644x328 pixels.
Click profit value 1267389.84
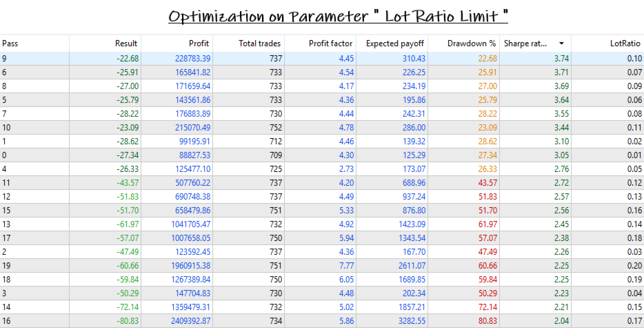tap(191, 280)
